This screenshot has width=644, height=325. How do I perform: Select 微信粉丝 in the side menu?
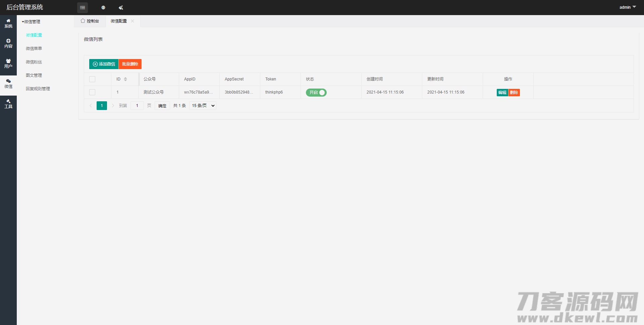[x=34, y=62]
